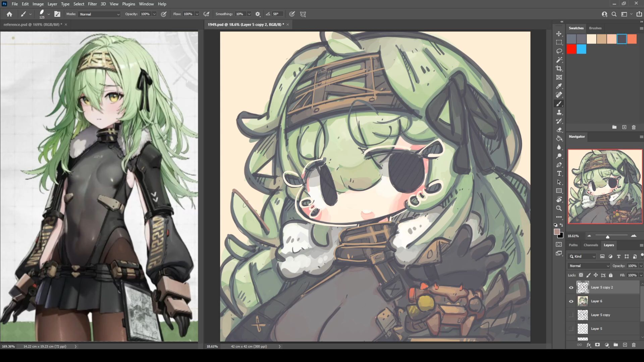Image resolution: width=644 pixels, height=362 pixels.
Task: Click the Navigator zoom slider handle
Action: (607, 237)
